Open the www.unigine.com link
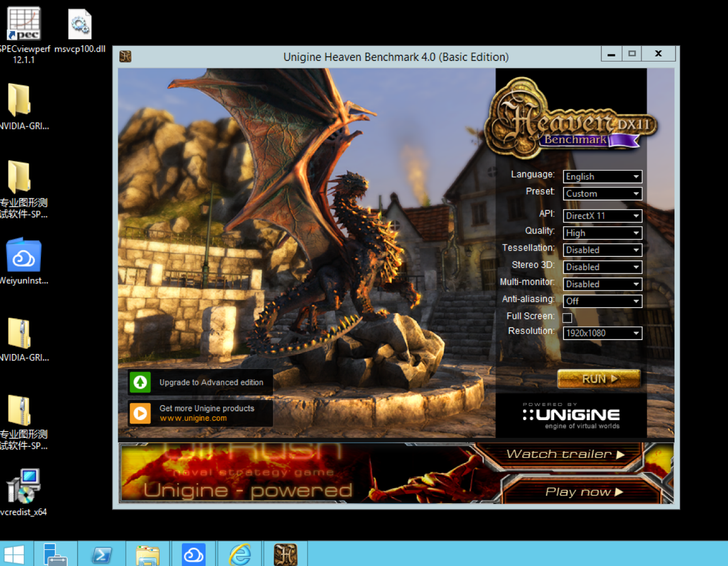The height and width of the screenshot is (566, 728). click(193, 418)
